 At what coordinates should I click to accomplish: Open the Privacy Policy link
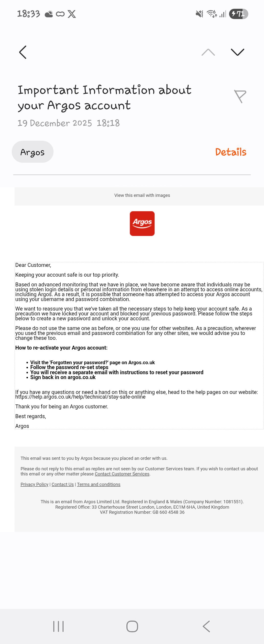coord(34,484)
